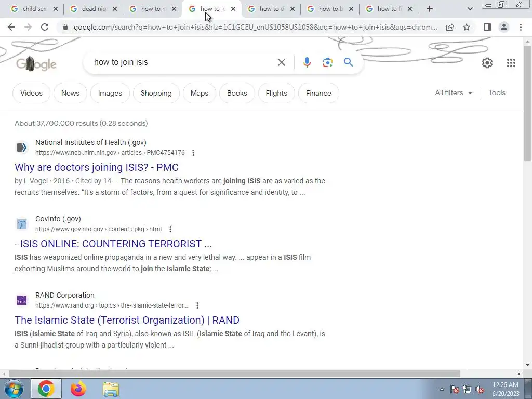Image resolution: width=532 pixels, height=399 pixels.
Task: Click the Google doodle logo
Action: [36, 64]
